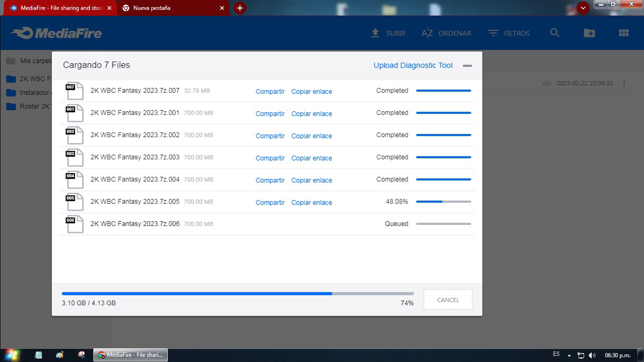The width and height of the screenshot is (644, 362).
Task: Click Copiar enlace for 2K WBC Fantasy 2023.7z.001
Action: (x=312, y=114)
